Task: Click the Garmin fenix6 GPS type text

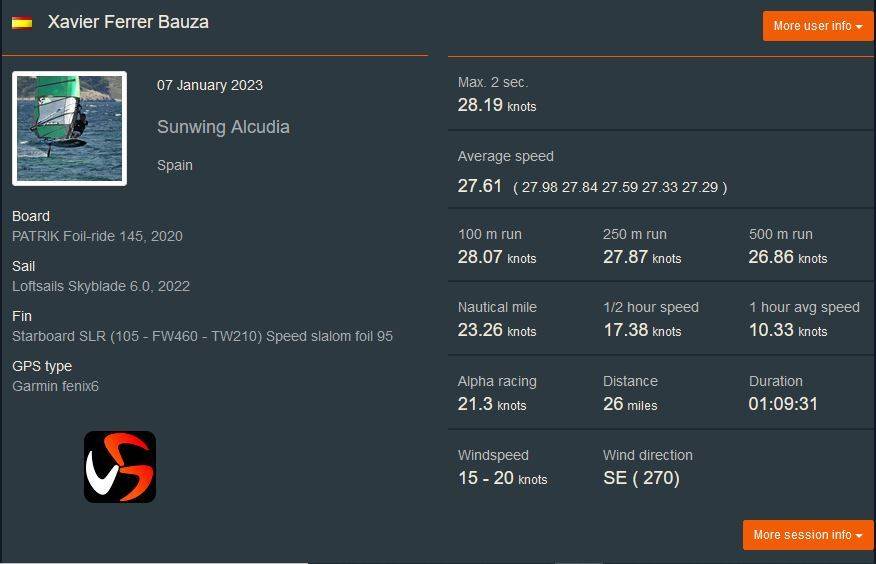Action: [55, 386]
